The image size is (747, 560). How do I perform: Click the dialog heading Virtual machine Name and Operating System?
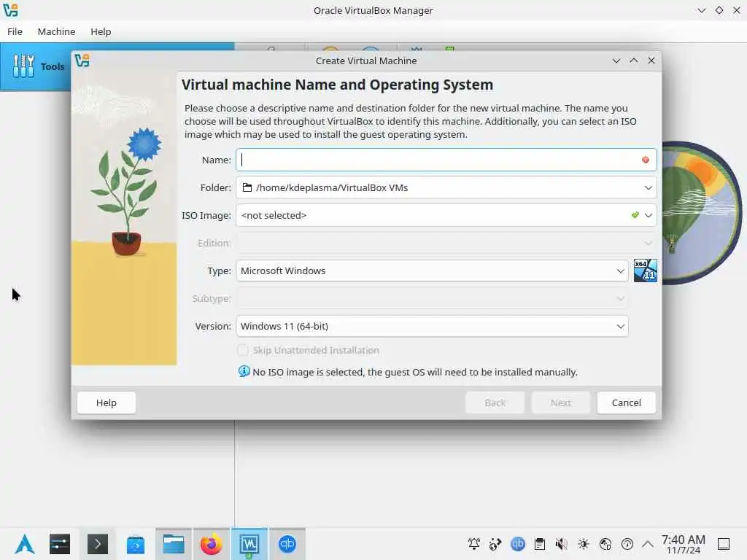(337, 85)
